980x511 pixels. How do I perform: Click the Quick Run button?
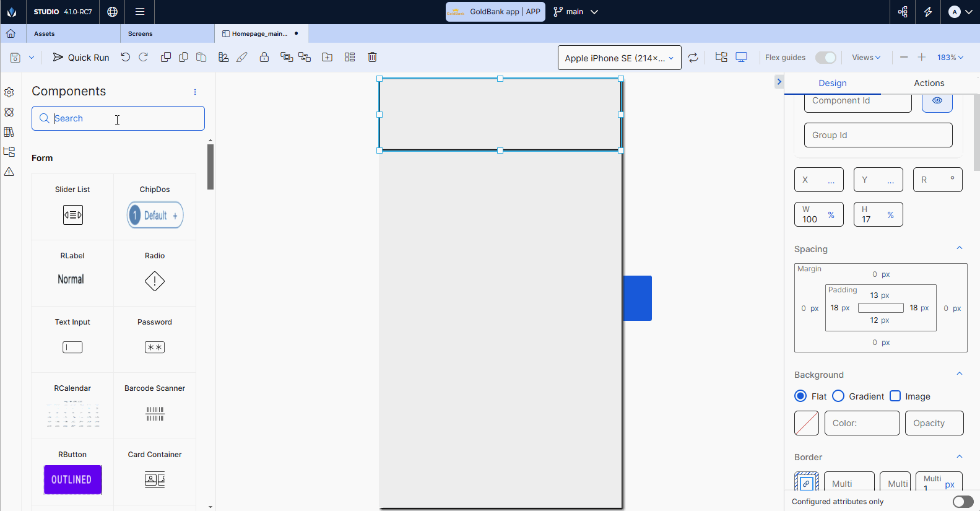pyautogui.click(x=81, y=58)
